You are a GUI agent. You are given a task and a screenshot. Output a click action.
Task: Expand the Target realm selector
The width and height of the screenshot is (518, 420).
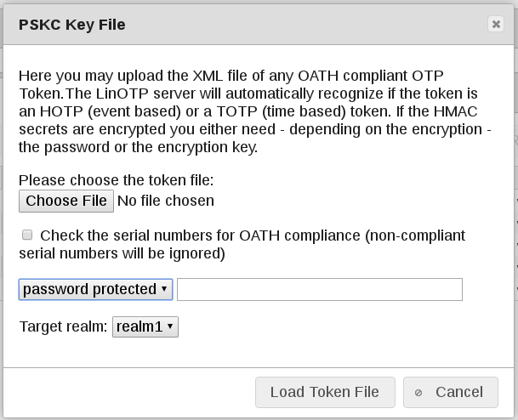(x=145, y=327)
